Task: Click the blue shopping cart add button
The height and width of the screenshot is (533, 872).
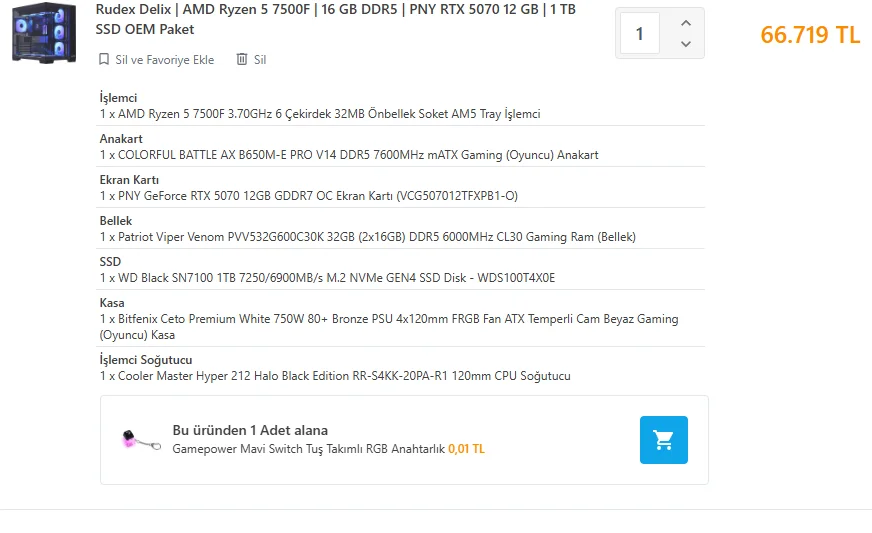Action: 663,440
